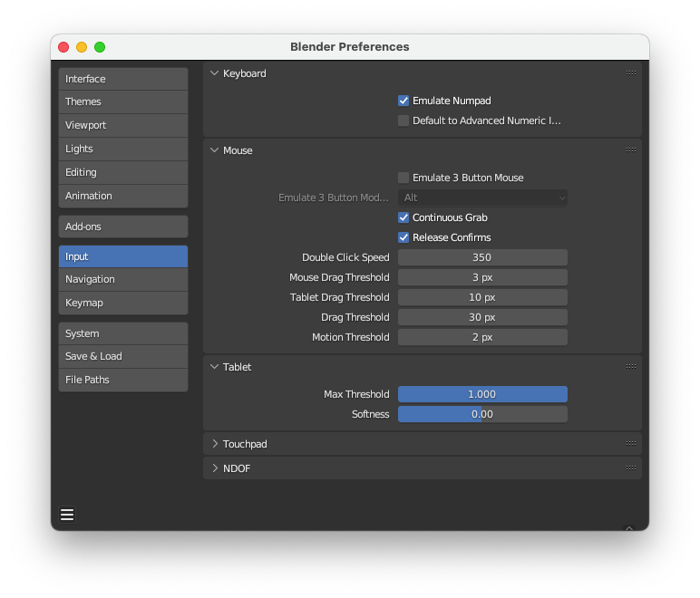Expand the NDOF panel
This screenshot has width=700, height=598.
coord(215,468)
